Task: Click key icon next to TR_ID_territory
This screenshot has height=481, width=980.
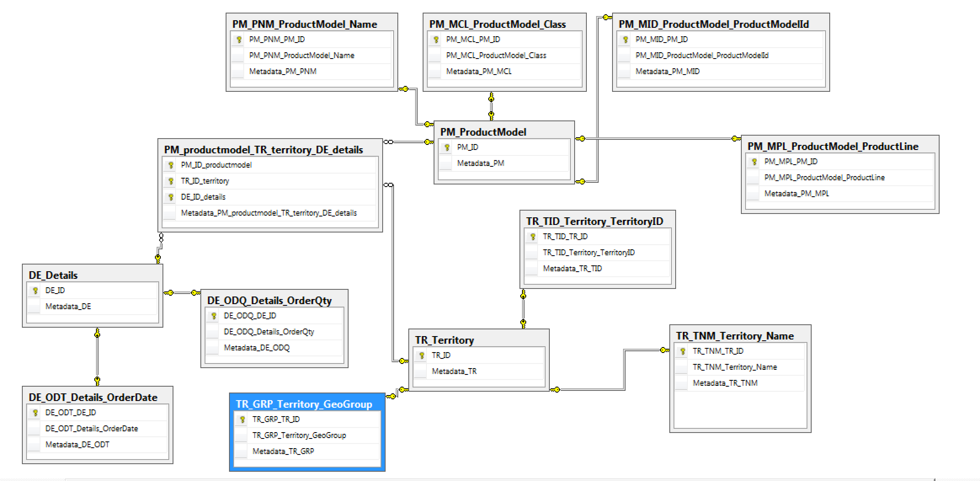Action: coord(170,181)
